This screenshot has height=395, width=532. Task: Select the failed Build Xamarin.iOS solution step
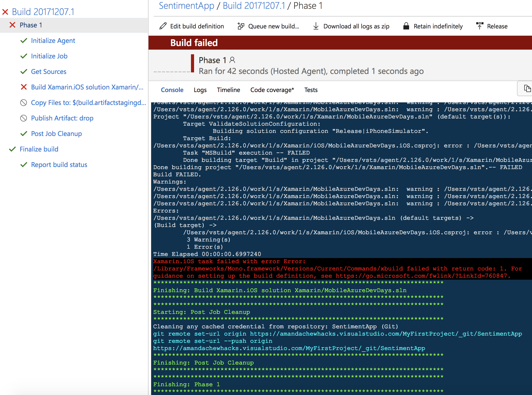pyautogui.click(x=87, y=87)
